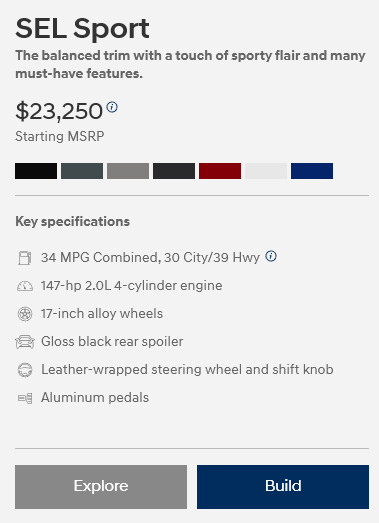Pick the medium gray color swatch

click(x=128, y=171)
